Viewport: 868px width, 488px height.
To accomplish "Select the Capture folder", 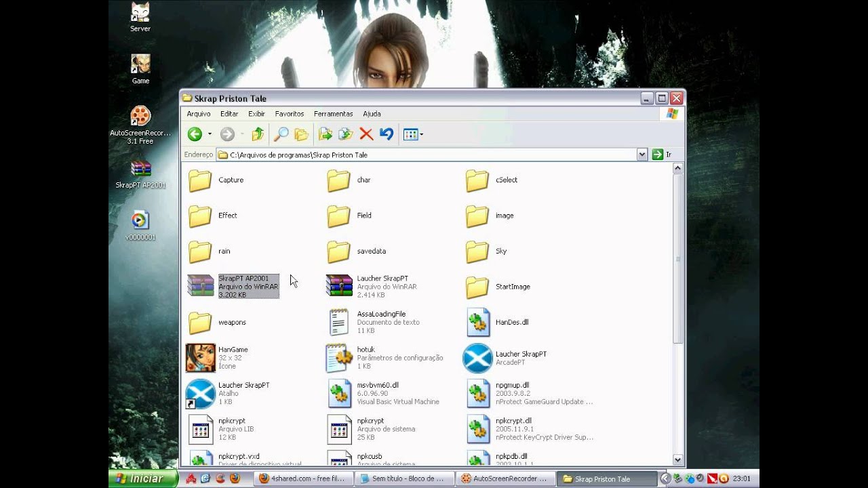I will coord(216,180).
